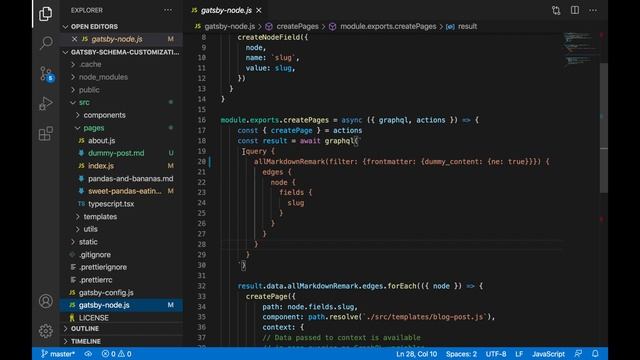The image size is (640, 360).
Task: Click allMarkdownRemark text on line 20
Action: 289,162
